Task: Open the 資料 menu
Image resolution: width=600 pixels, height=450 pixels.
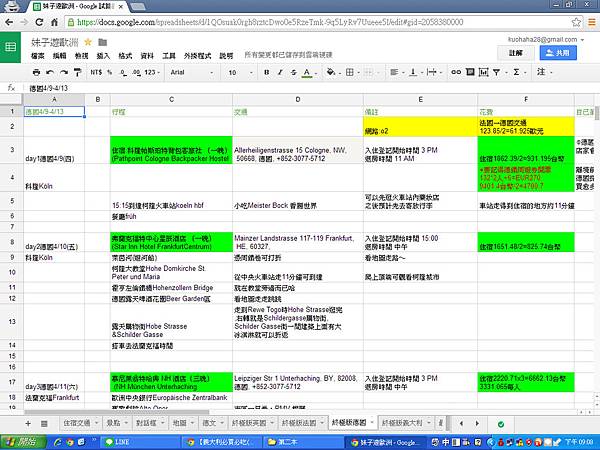Action: coord(147,56)
